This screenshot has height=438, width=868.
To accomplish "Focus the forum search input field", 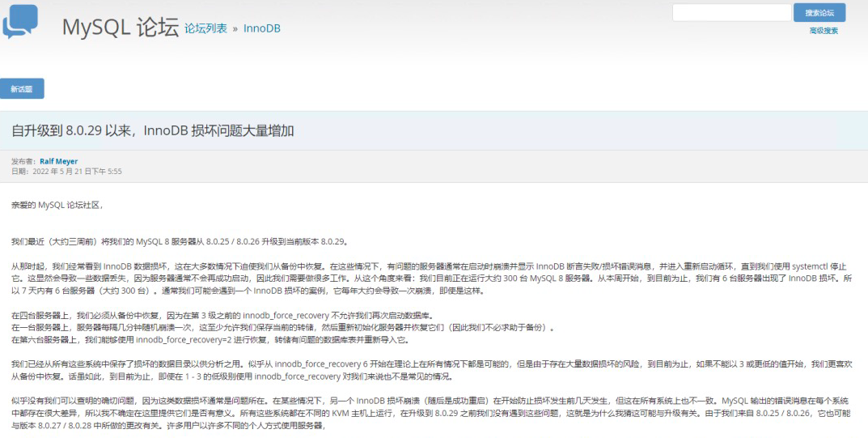I will (732, 13).
